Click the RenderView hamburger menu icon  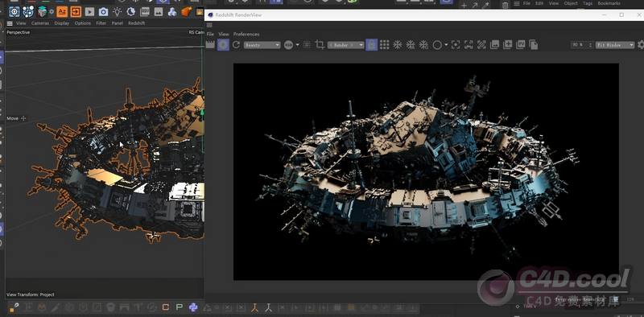pyautogui.click(x=209, y=25)
